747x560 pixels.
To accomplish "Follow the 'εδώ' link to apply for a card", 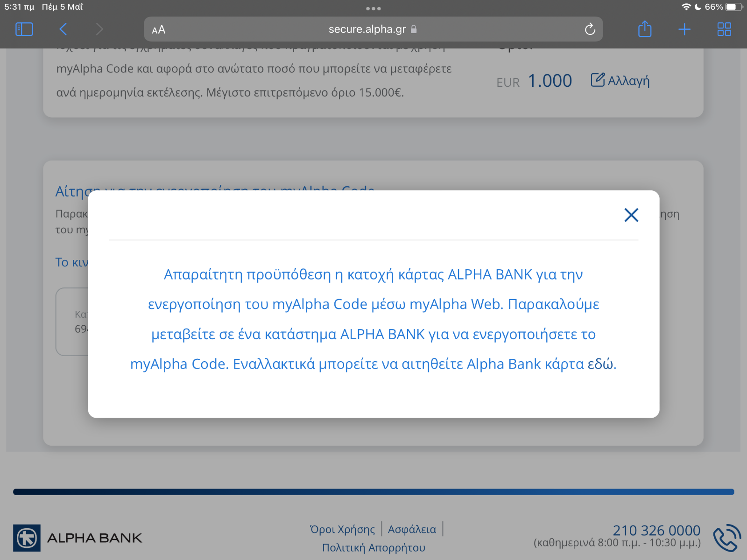I will click(601, 364).
